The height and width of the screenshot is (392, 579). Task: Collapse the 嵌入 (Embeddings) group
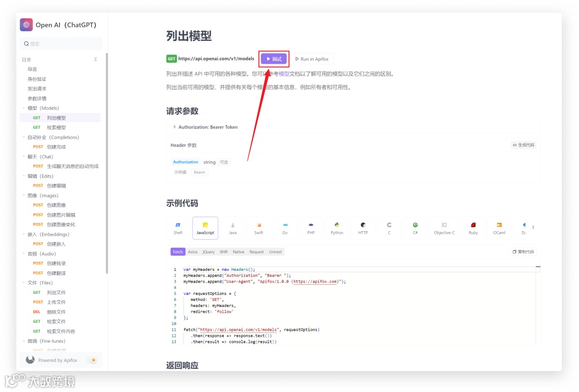[x=24, y=234]
